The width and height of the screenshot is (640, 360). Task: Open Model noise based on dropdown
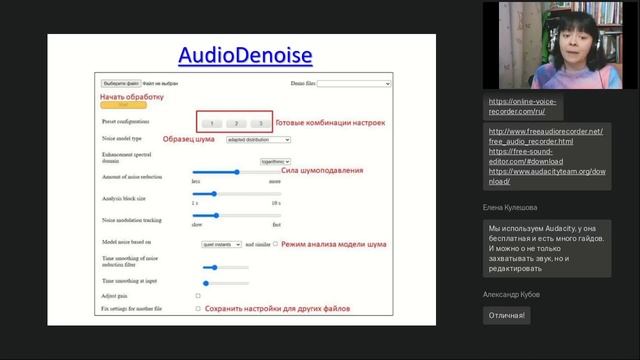point(221,244)
